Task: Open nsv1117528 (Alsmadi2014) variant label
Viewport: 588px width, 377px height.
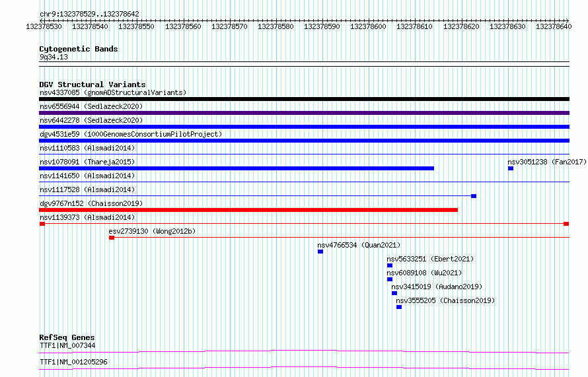Action: [x=87, y=189]
